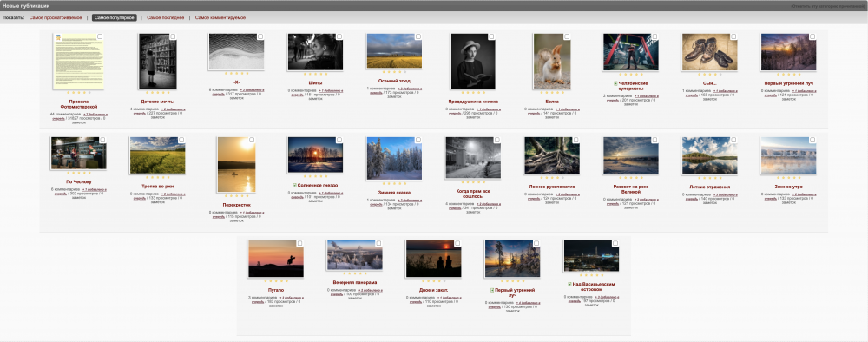Open Двое и закат silhouette thumbnail
The image size is (868, 342).
point(433,259)
